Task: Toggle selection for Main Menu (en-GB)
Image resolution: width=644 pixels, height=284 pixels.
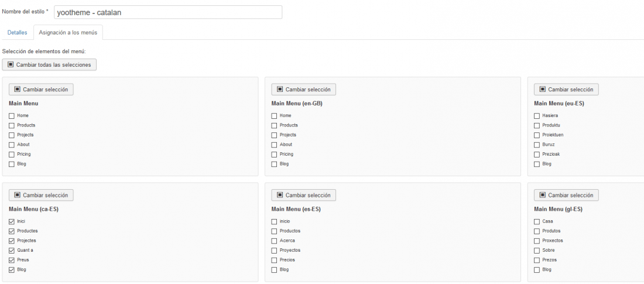Action: tap(303, 89)
